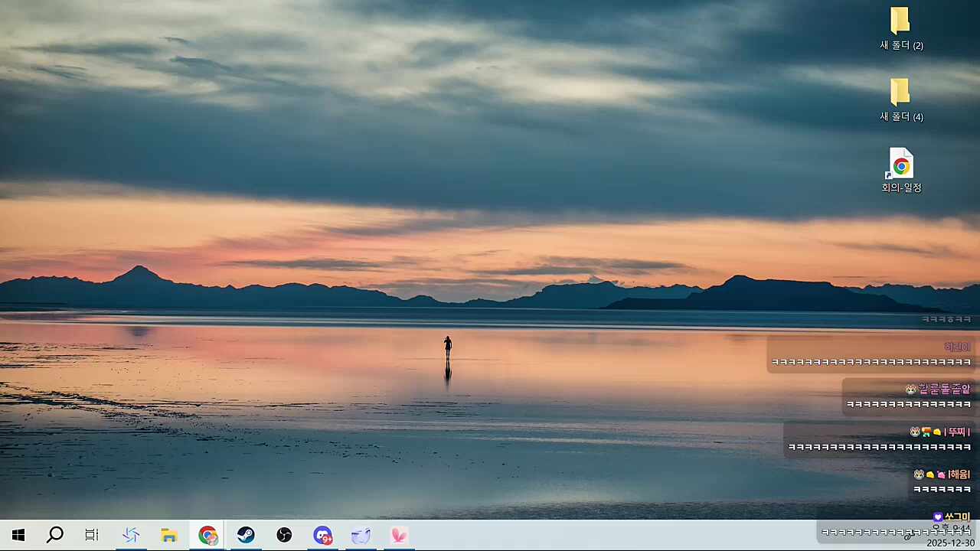Click the 해음 username in chat overlay

tap(959, 474)
